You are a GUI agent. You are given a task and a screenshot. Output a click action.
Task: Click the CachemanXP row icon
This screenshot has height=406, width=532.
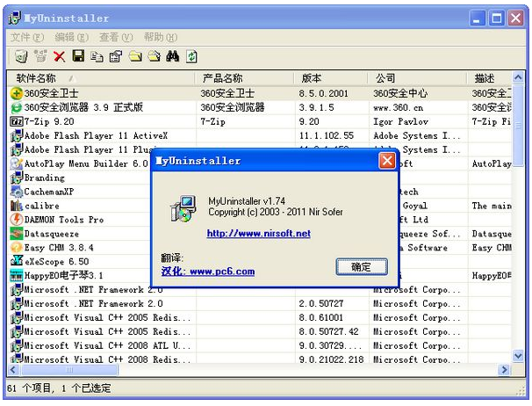point(17,192)
